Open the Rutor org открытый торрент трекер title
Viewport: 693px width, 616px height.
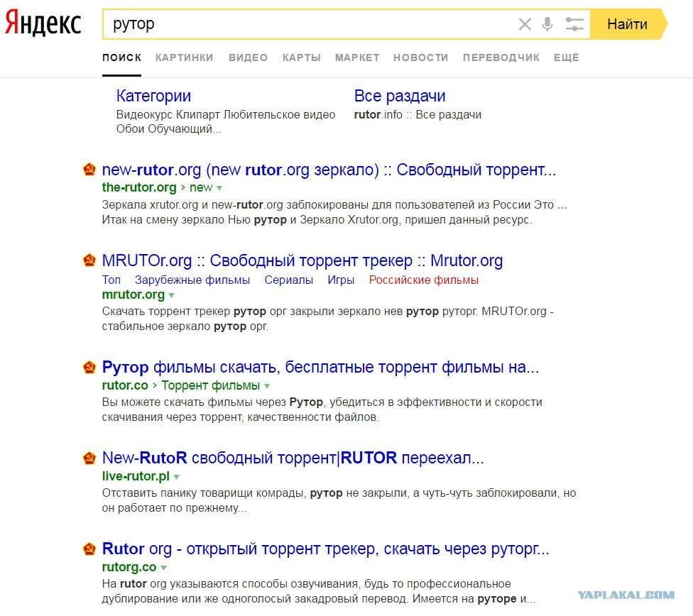326,549
